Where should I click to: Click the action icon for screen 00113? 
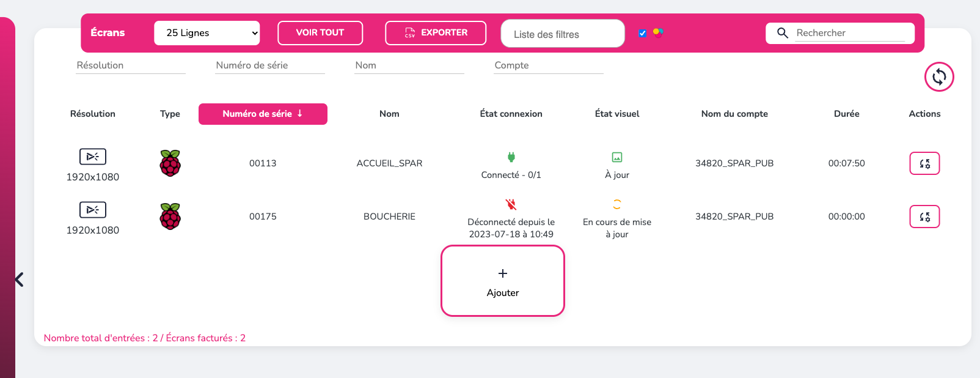tap(924, 163)
